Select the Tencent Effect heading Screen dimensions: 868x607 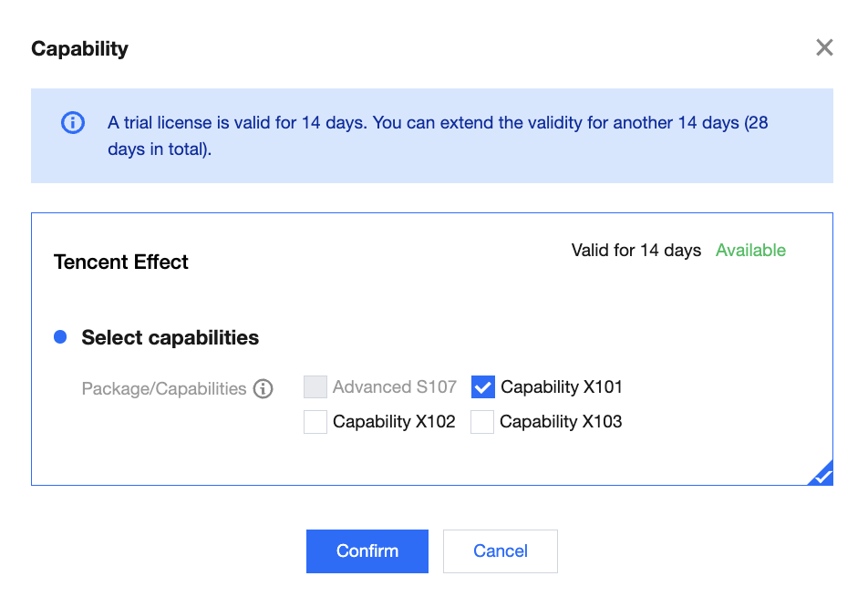tap(121, 262)
